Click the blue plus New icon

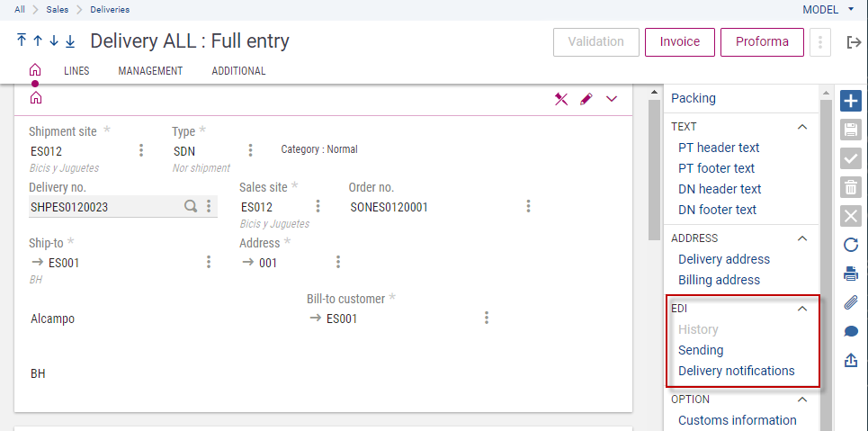[x=850, y=101]
